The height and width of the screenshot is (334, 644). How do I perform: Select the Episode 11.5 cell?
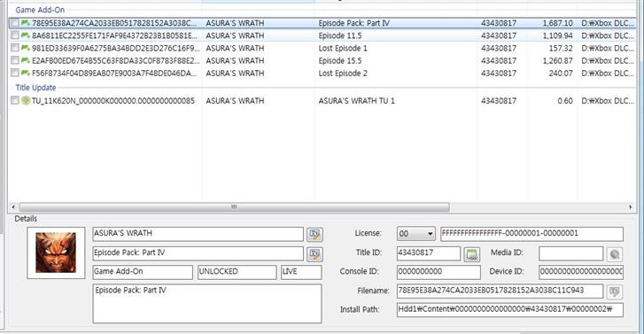click(340, 35)
